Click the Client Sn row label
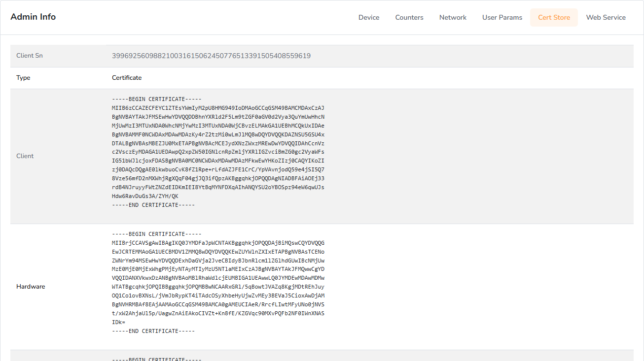The width and height of the screenshot is (644, 361). (30, 56)
